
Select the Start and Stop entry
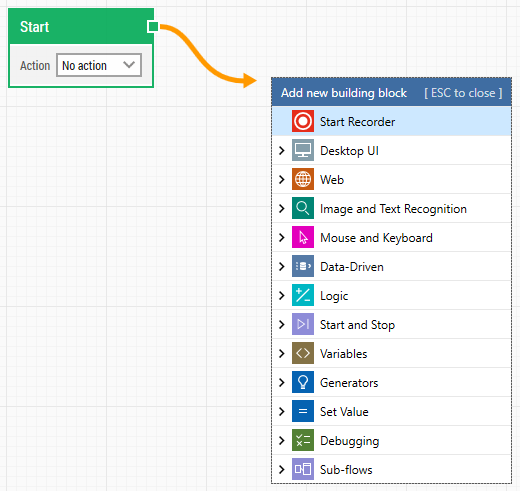pyautogui.click(x=392, y=324)
